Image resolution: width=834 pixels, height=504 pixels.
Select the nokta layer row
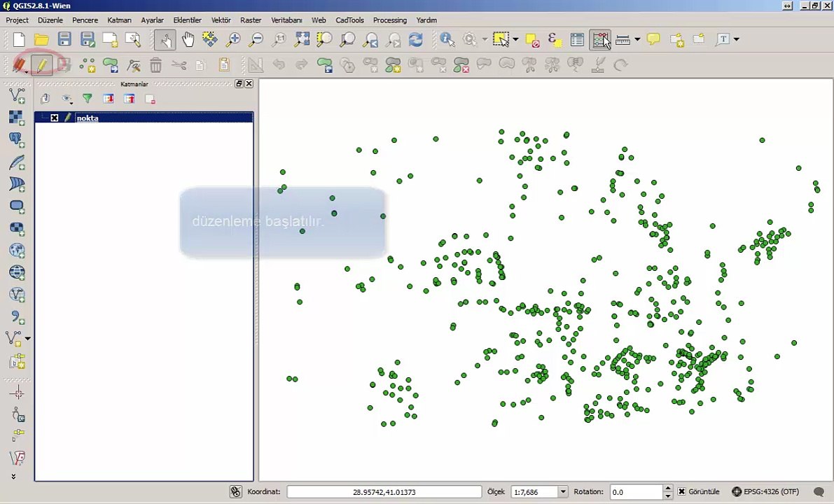pyautogui.click(x=144, y=118)
